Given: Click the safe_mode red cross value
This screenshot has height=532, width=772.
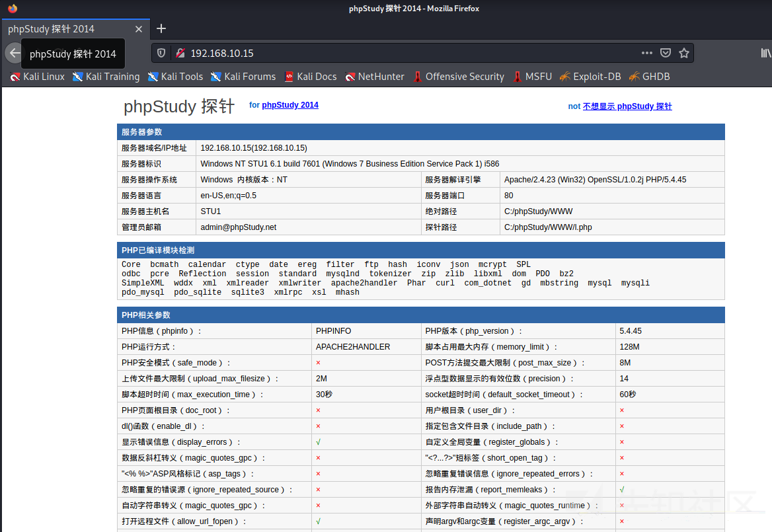Looking at the screenshot, I should [x=318, y=363].
